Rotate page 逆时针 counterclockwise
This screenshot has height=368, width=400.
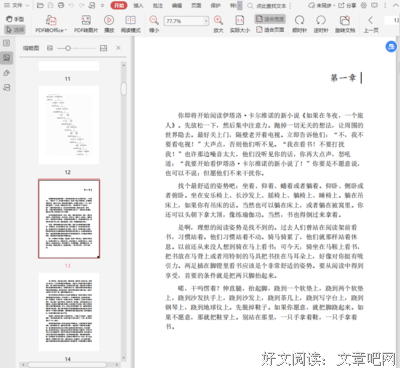[321, 24]
